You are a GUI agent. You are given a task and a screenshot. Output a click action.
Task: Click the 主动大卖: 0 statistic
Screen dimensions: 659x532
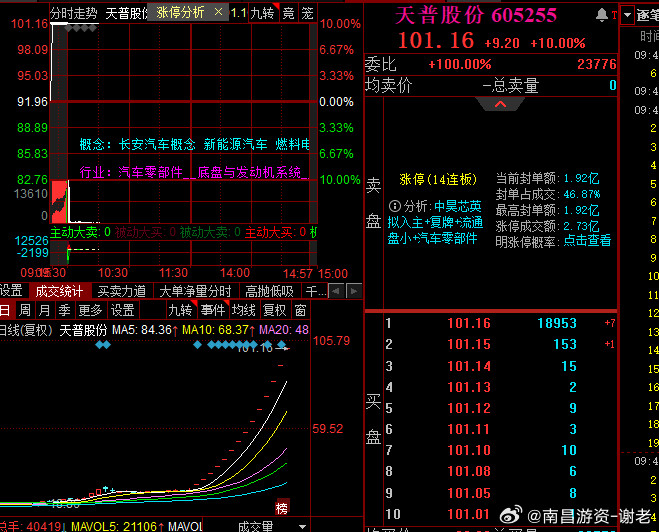80,232
